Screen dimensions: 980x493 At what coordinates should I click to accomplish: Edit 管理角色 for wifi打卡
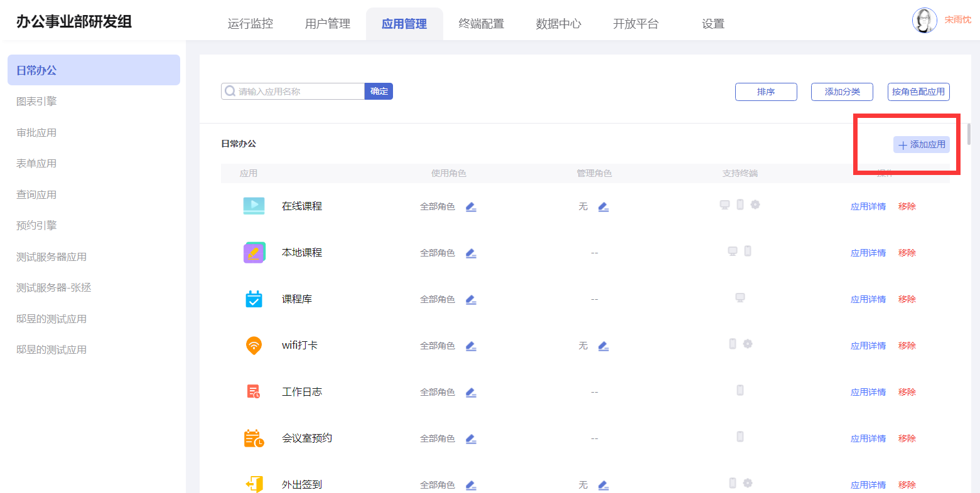pyautogui.click(x=603, y=346)
